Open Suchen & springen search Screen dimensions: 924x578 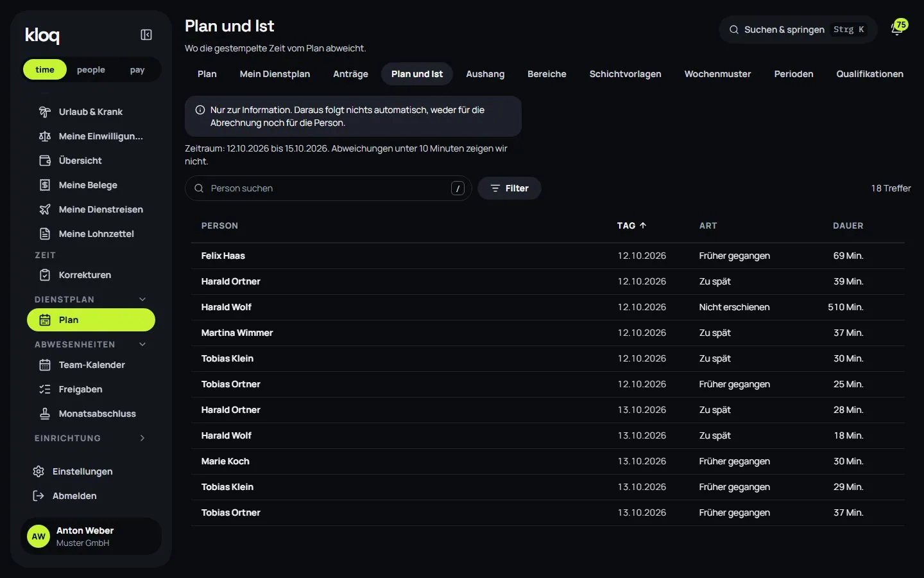pyautogui.click(x=798, y=30)
